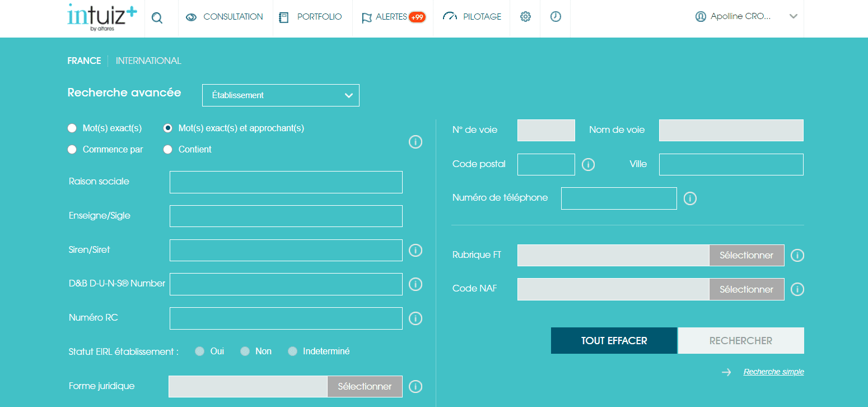
Task: Click the Rubrique FT text box
Action: point(613,255)
